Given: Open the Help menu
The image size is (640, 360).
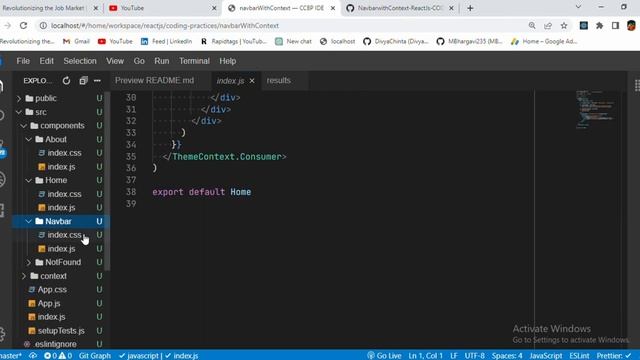Looking at the screenshot, I should [227, 61].
